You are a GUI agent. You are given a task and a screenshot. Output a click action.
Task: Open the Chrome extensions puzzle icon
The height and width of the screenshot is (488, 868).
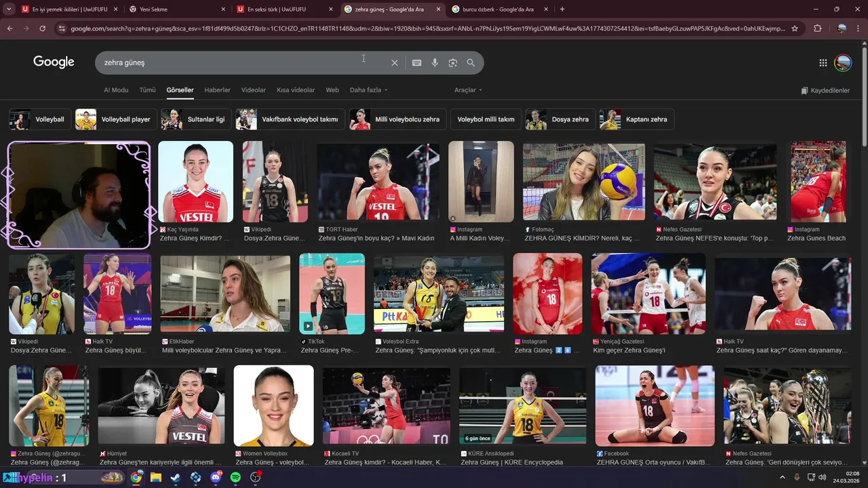(817, 28)
